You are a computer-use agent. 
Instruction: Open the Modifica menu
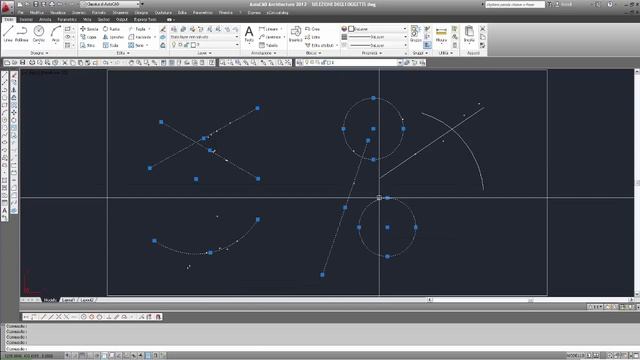(37, 13)
